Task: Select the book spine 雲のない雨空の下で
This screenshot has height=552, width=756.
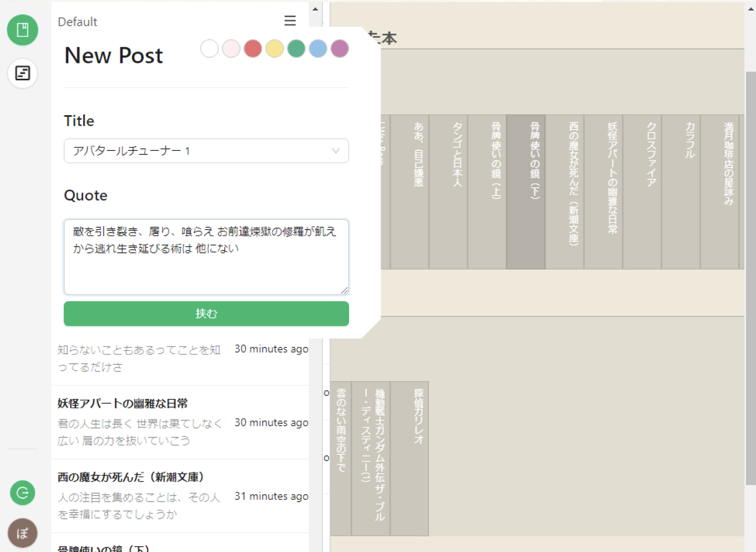Action: click(x=341, y=459)
